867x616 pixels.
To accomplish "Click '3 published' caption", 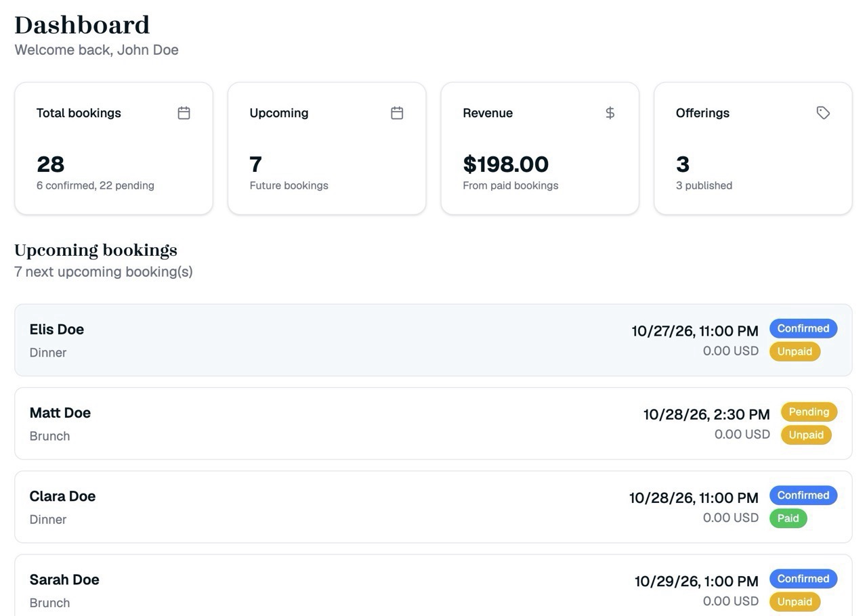I will [704, 185].
